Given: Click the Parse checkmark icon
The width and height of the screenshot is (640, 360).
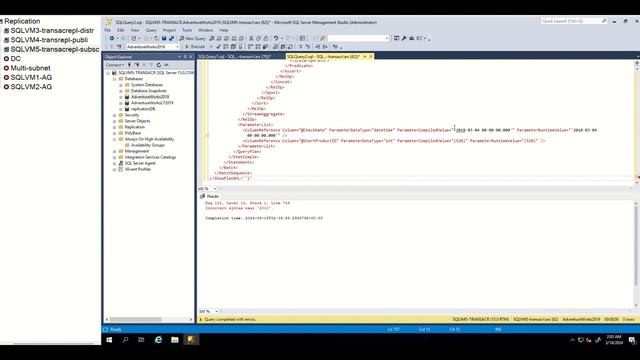Looking at the screenshot, I should [x=218, y=47].
